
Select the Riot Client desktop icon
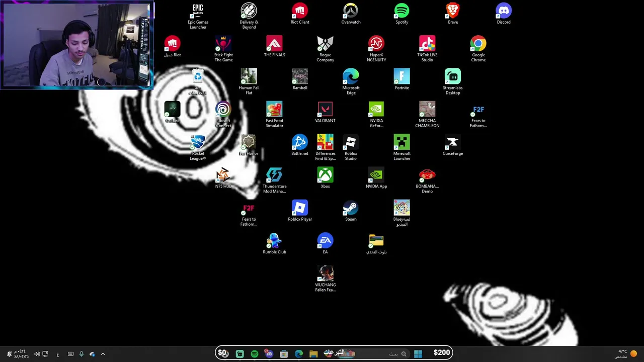[x=300, y=14]
